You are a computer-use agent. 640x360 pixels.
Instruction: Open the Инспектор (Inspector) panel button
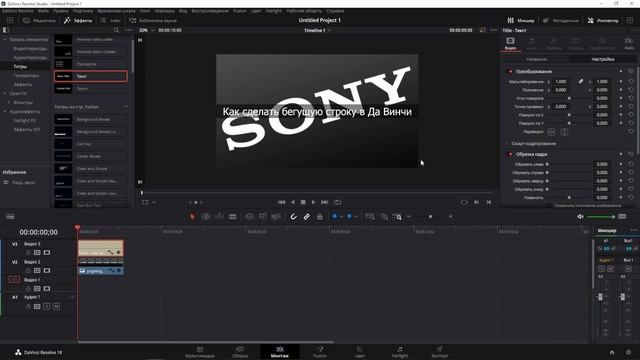[x=603, y=20]
